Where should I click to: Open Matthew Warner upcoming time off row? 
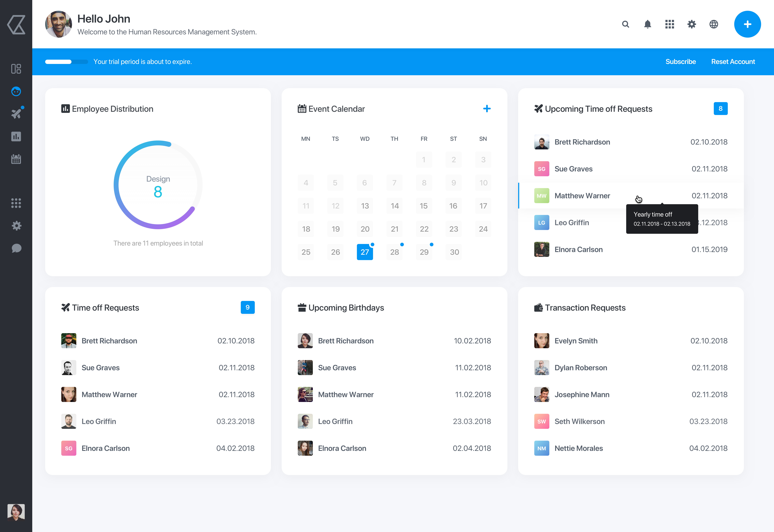[582, 196]
